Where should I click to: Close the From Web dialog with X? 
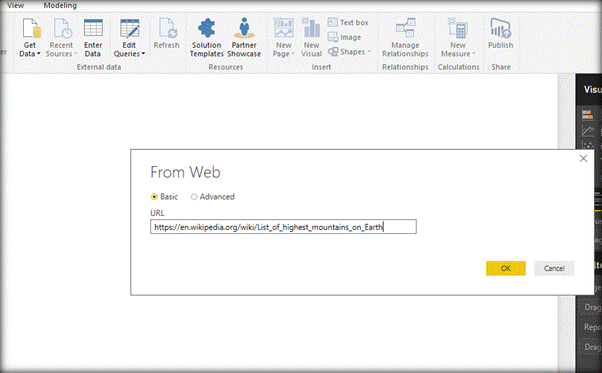coord(583,158)
